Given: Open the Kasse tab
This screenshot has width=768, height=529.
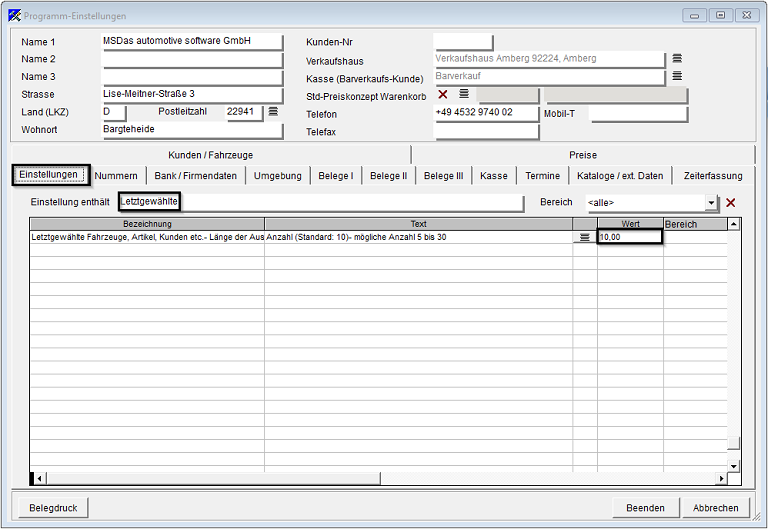Looking at the screenshot, I should tap(494, 176).
